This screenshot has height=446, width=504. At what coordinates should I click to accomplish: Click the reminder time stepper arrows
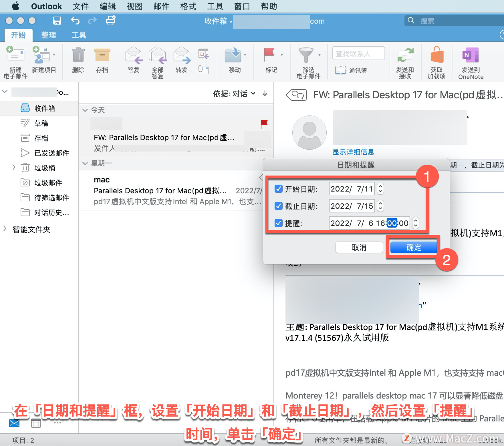click(416, 223)
